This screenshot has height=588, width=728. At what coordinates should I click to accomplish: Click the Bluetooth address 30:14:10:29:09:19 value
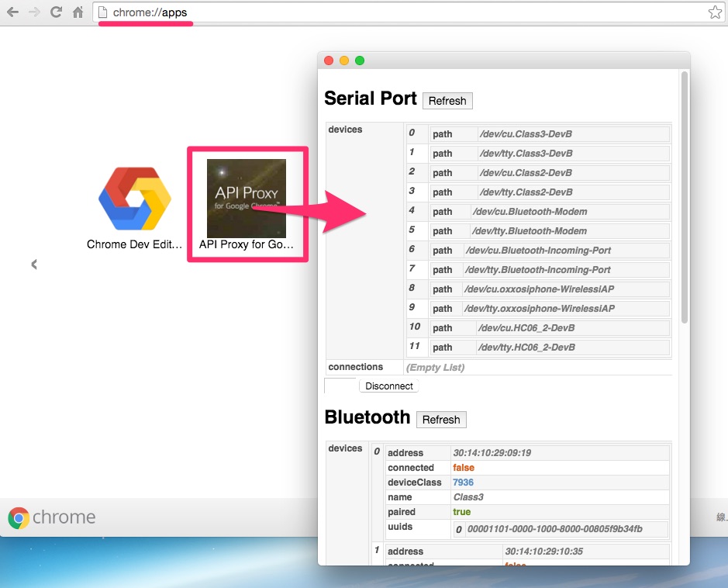pos(492,453)
